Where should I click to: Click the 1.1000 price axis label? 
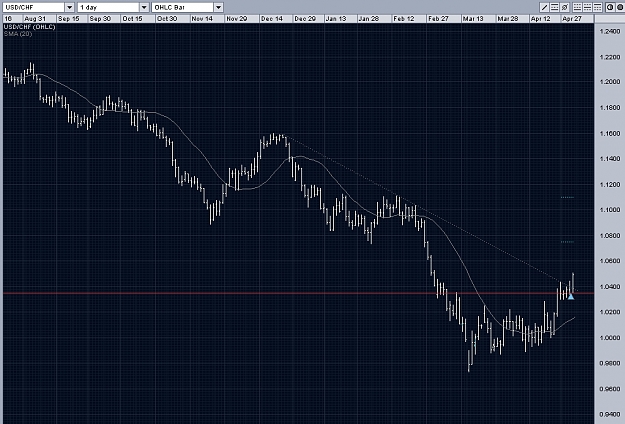coord(610,210)
